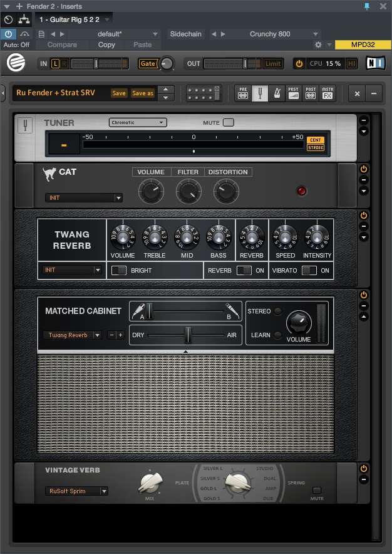Save the Ru Fender + Strat SRV preset
Screen dimensions: 392x554
coord(119,93)
